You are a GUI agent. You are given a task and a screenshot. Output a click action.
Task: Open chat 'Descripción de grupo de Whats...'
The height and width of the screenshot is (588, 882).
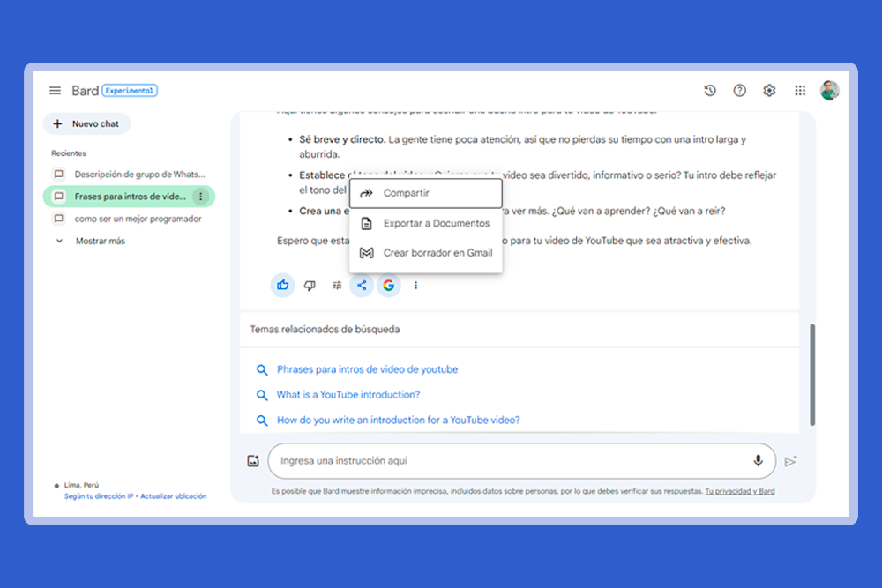click(x=129, y=175)
